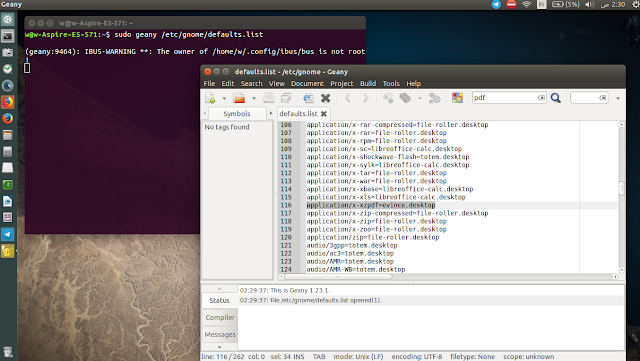Open the View menu

(277, 83)
